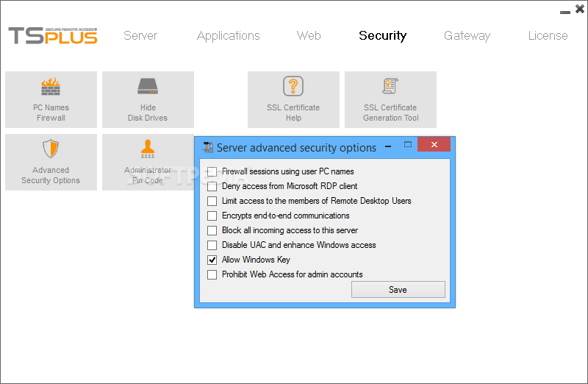
Task: Enable Encrypts end-to-end communications option
Action: [212, 216]
